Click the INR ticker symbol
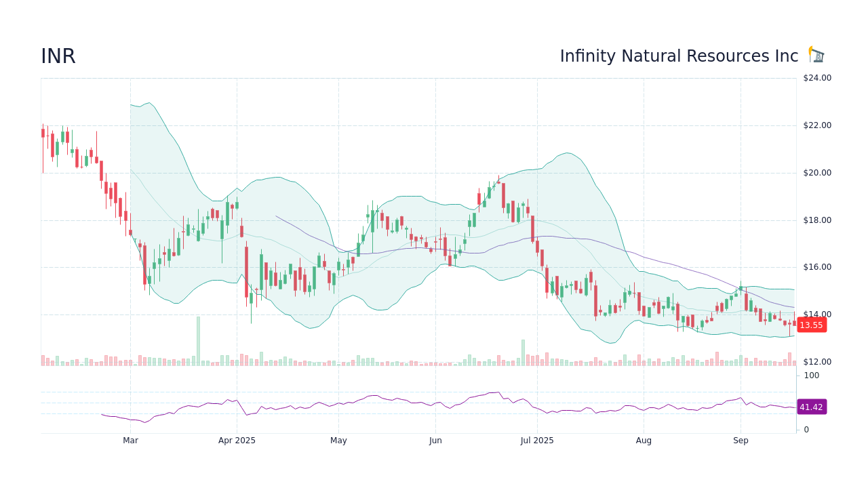Screen dimensions: 868x488 tap(58, 56)
